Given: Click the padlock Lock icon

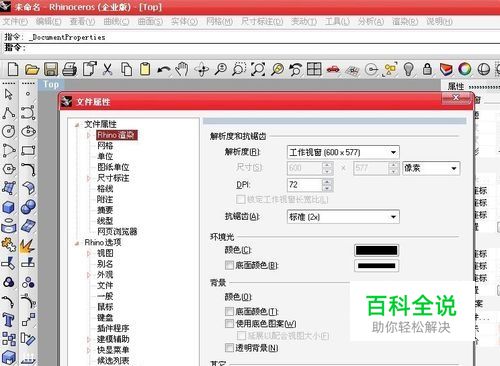Looking at the screenshot, I should pyautogui.click(x=427, y=69).
